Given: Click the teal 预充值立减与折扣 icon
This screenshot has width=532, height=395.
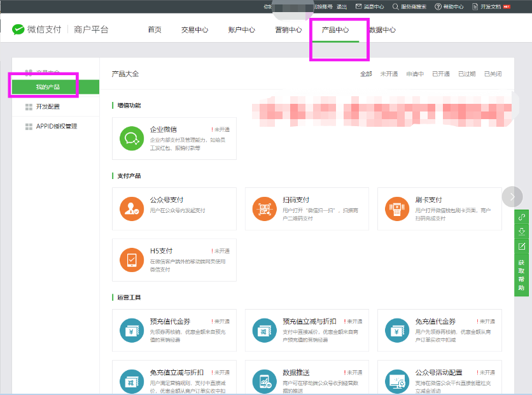Looking at the screenshot, I should [x=265, y=330].
